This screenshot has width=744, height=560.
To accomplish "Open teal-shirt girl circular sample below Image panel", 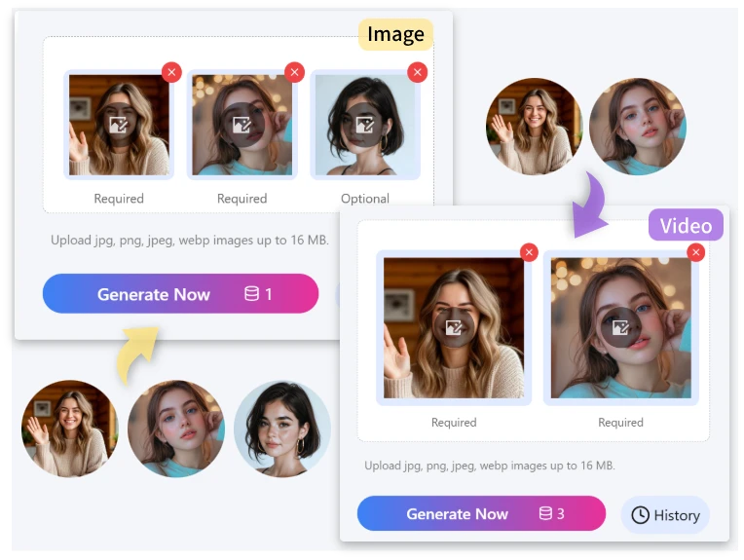I will pyautogui.click(x=176, y=429).
